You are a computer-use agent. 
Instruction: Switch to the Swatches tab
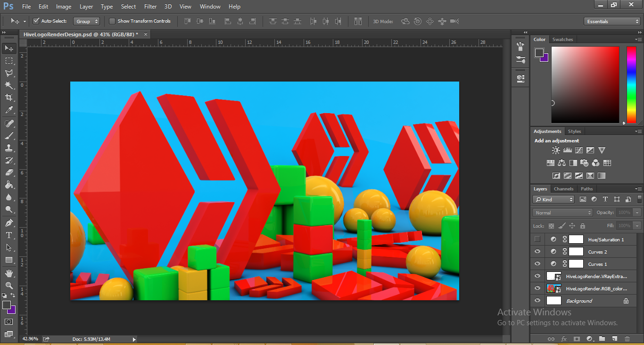pyautogui.click(x=562, y=40)
